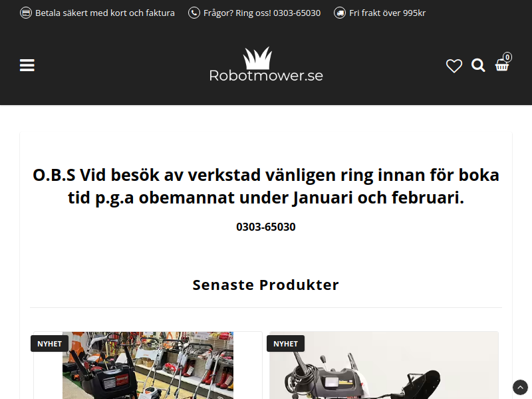Click the delivery truck shipping icon
The width and height of the screenshot is (532, 399).
click(x=340, y=13)
